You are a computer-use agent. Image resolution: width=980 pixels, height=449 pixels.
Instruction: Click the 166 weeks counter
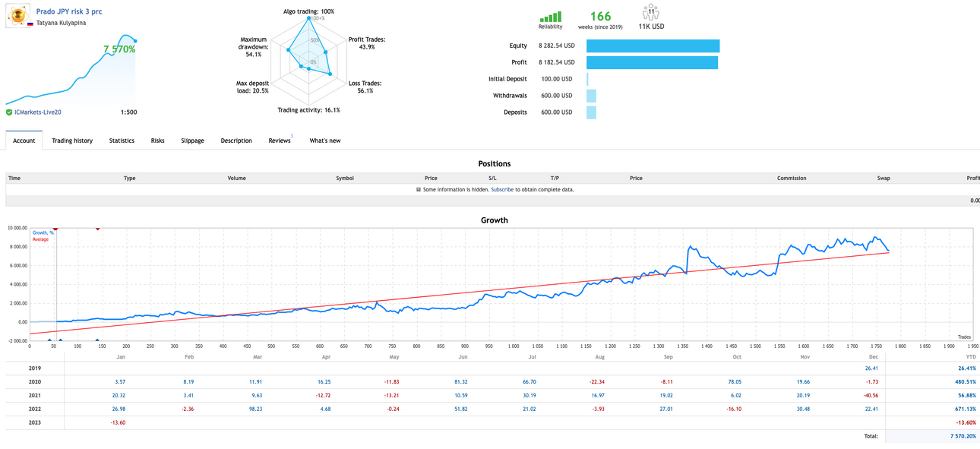click(600, 17)
